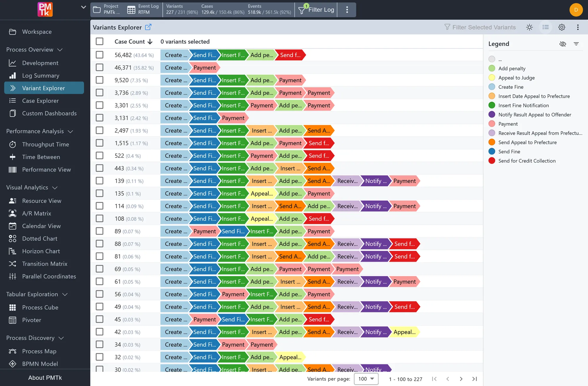Select the 56,482 cases variant checkbox
This screenshot has width=588, height=386.
[100, 55]
